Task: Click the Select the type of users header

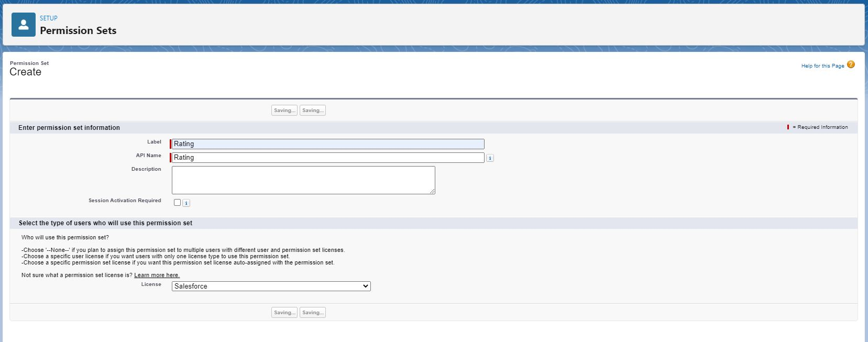Action: (x=105, y=223)
